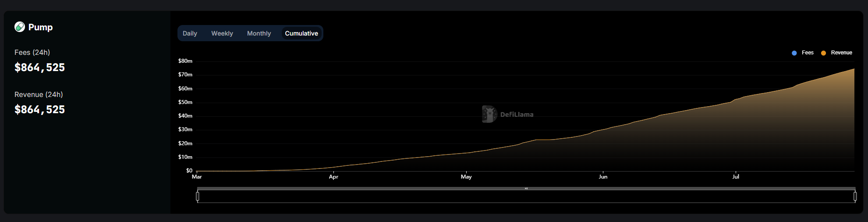Screen dimensions: 868x222
Task: Click the Jul marker on the x-axis
Action: [x=736, y=177]
